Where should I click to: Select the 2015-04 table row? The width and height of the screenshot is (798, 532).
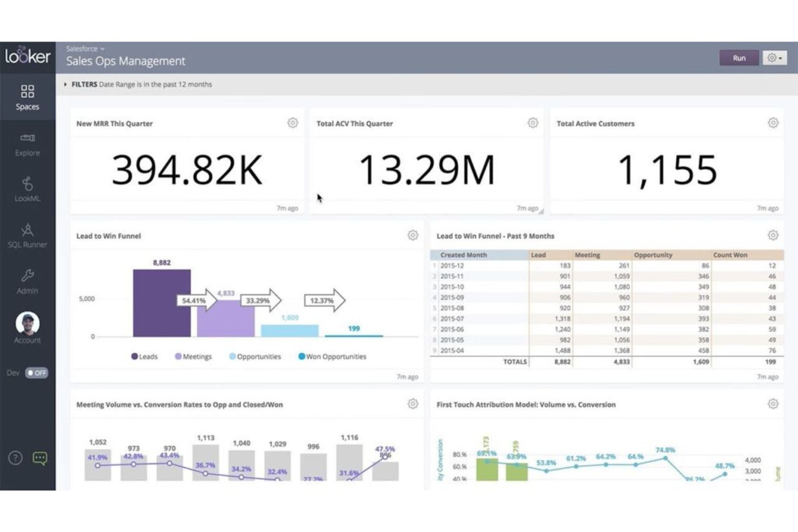coord(607,350)
